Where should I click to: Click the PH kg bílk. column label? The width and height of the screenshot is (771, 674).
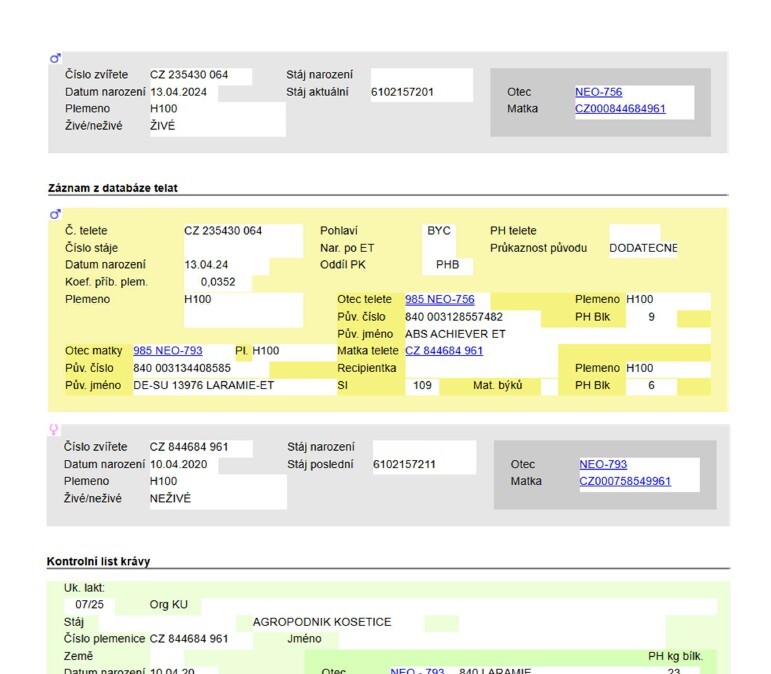coord(675,656)
